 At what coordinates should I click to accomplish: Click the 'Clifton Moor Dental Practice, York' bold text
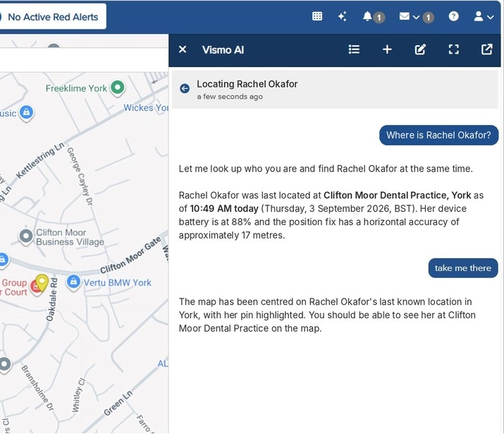click(397, 195)
